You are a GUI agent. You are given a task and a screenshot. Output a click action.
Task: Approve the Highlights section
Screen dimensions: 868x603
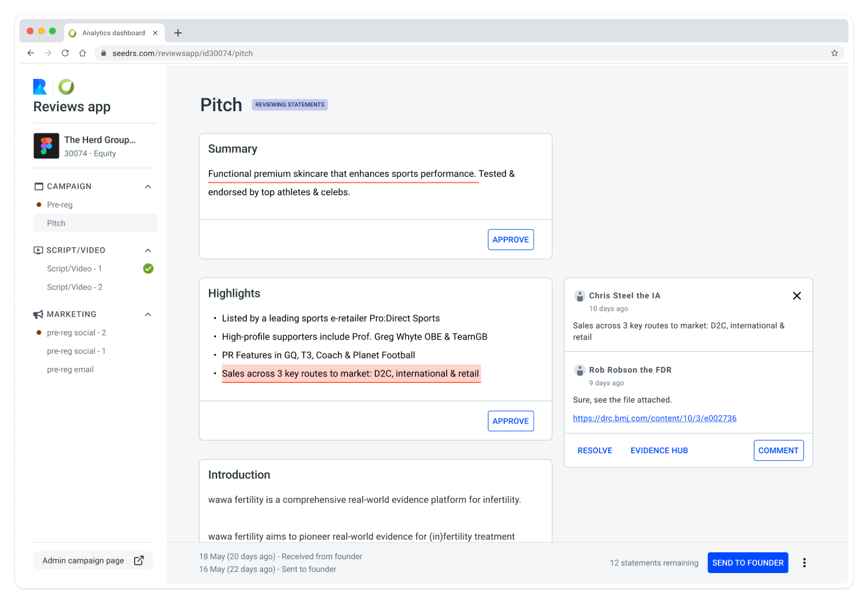511,421
